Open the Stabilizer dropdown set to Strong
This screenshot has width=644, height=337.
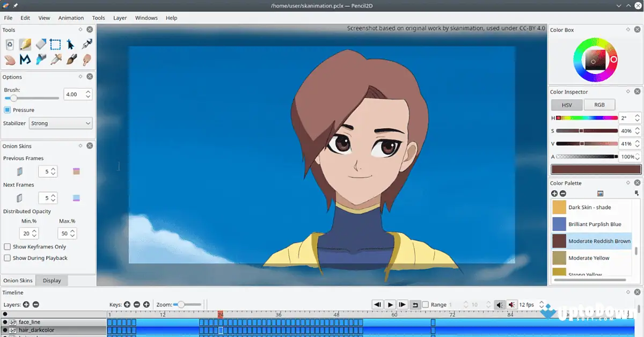60,123
